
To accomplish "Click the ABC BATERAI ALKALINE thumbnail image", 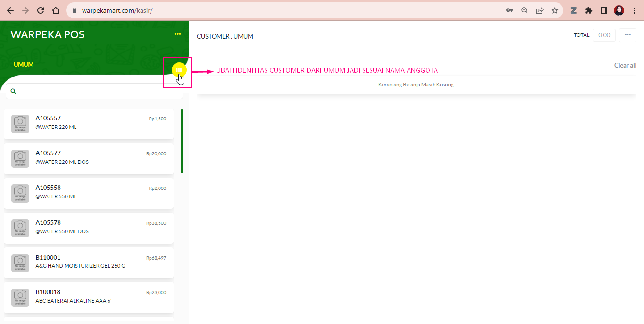I will tap(20, 298).
